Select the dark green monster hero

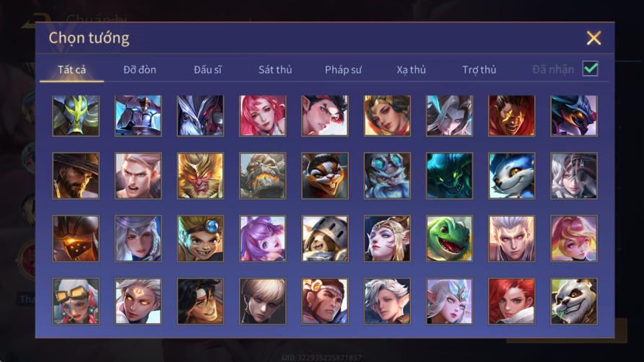tap(449, 176)
